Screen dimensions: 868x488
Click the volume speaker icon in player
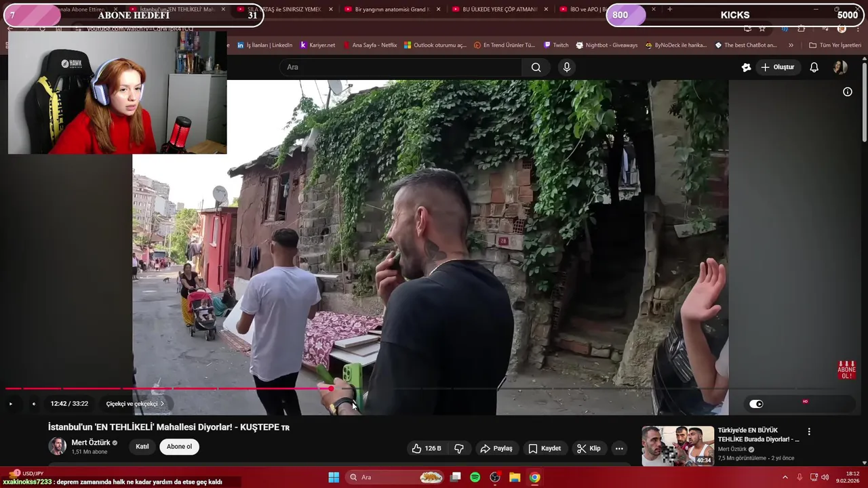[x=33, y=404]
